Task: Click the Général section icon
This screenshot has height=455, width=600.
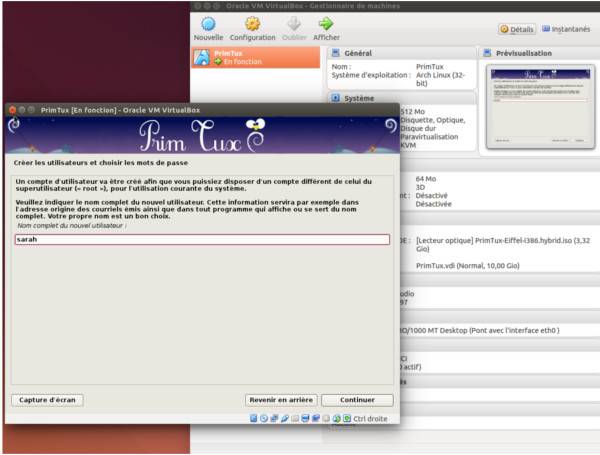Action: tap(336, 53)
